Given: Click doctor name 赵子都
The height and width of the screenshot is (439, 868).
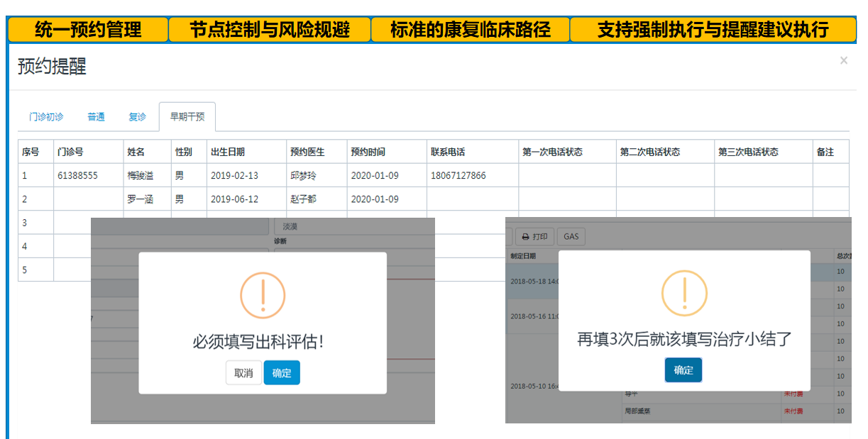Looking at the screenshot, I should point(303,199).
